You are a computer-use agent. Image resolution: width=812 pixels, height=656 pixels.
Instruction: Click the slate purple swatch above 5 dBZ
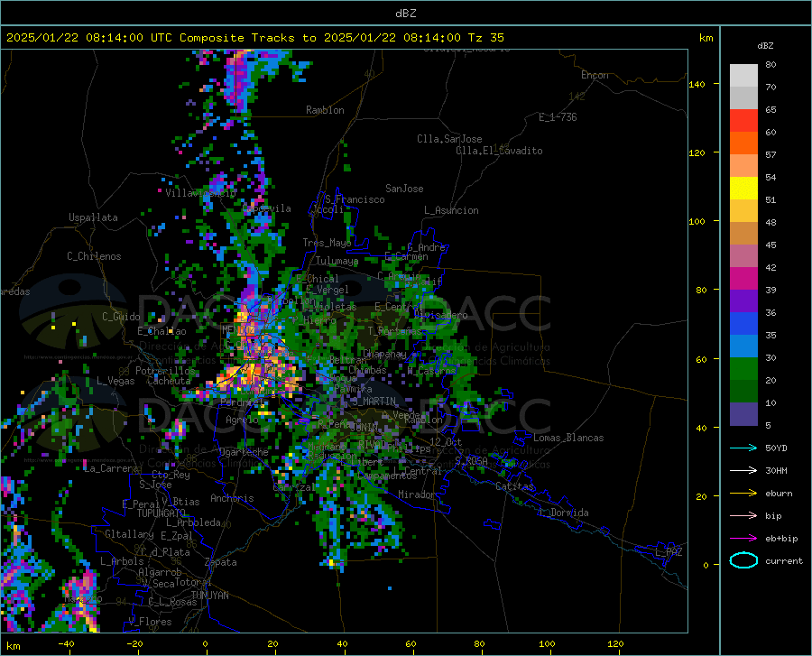click(743, 414)
